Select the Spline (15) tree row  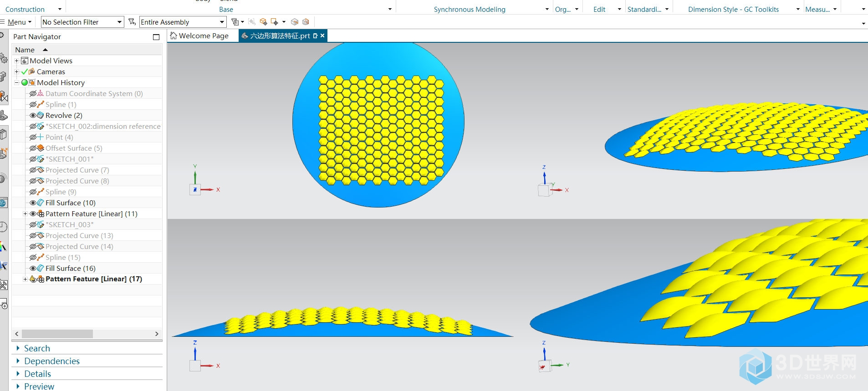tap(87, 257)
